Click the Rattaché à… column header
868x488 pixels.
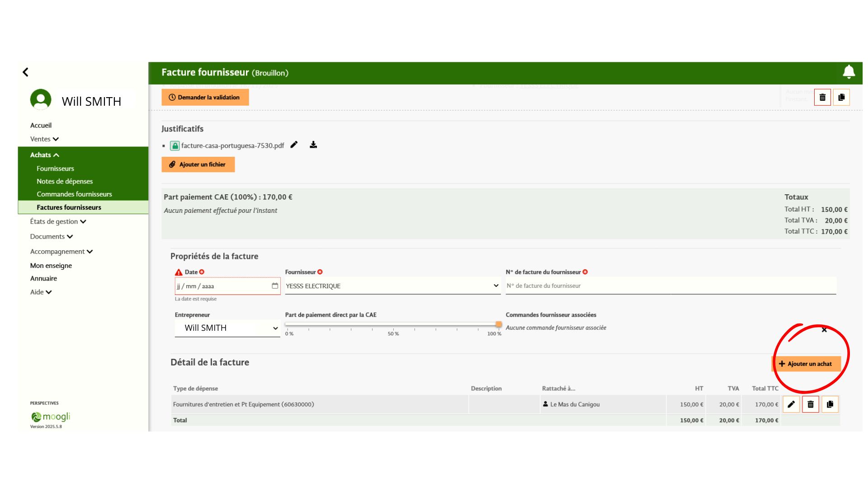[558, 389]
